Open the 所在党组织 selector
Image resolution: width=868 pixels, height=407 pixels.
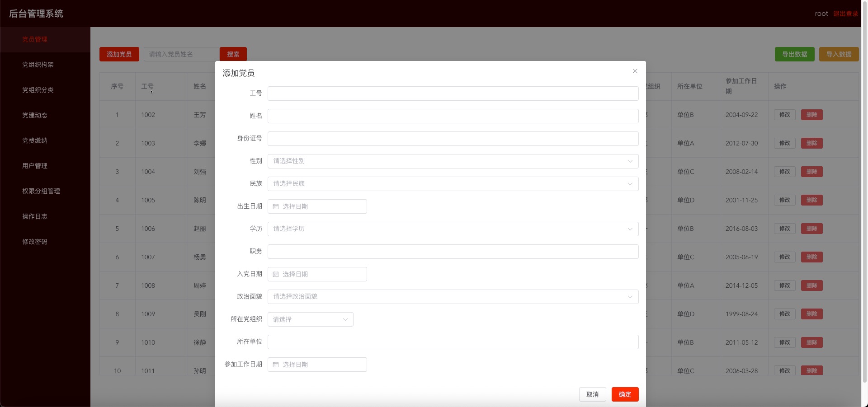(x=311, y=319)
